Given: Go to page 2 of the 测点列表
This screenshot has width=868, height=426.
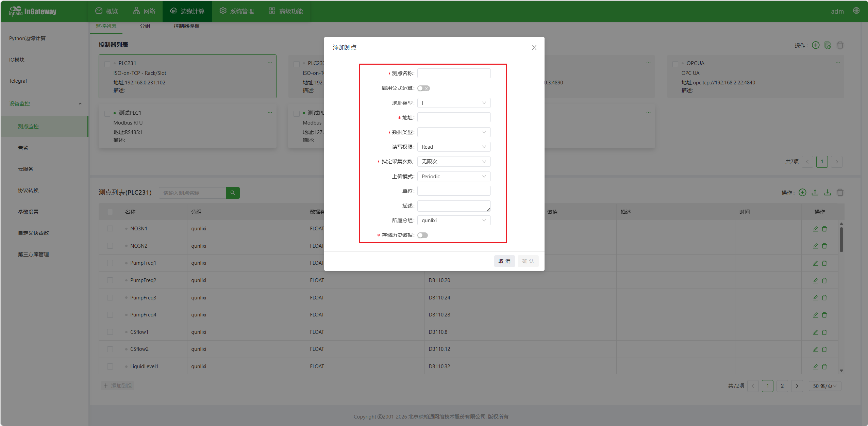Looking at the screenshot, I should 782,386.
